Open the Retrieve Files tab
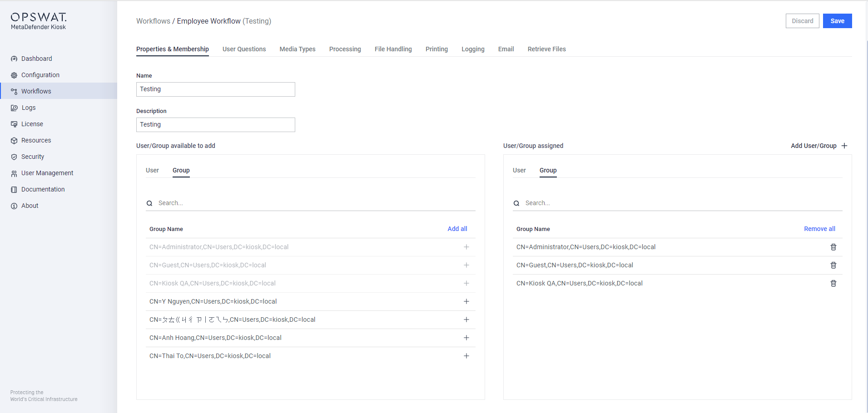The width and height of the screenshot is (868, 413). tap(547, 49)
